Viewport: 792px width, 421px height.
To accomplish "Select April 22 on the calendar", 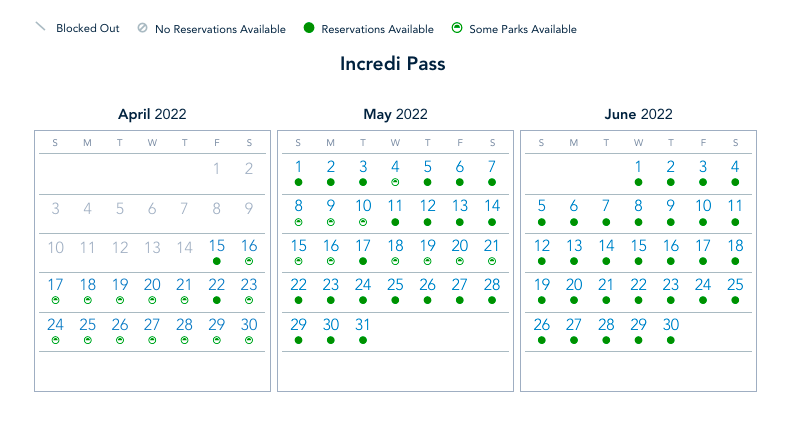I will point(216,285).
